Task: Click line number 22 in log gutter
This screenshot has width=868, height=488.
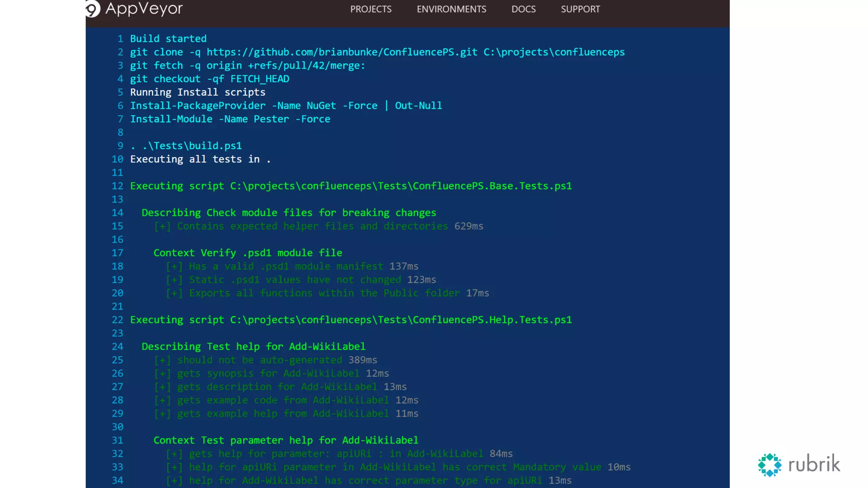Action: point(117,320)
